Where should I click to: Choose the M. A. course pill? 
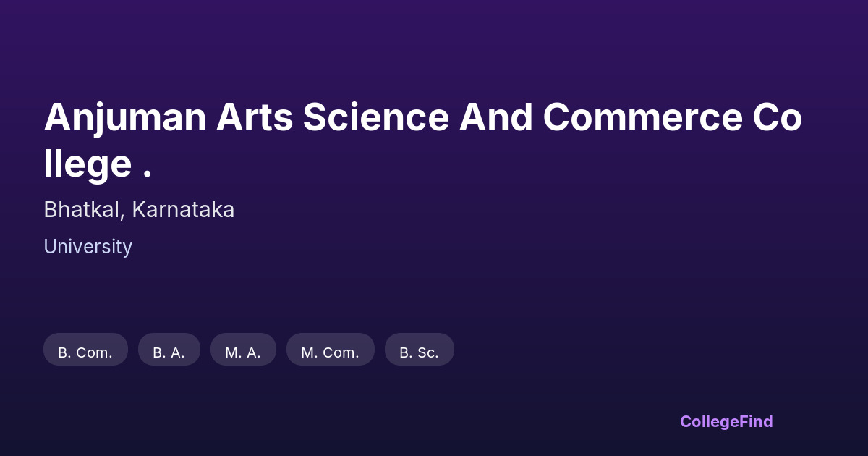click(x=243, y=350)
